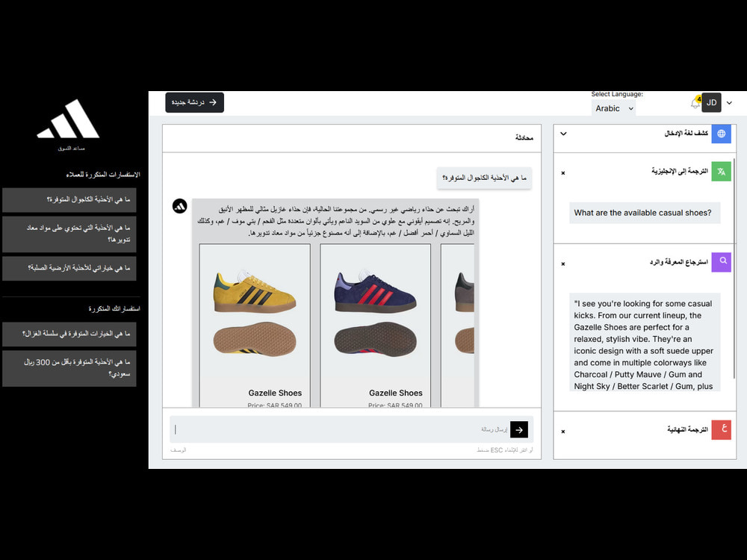
Task: Click the send message arrow button
Action: tap(519, 429)
